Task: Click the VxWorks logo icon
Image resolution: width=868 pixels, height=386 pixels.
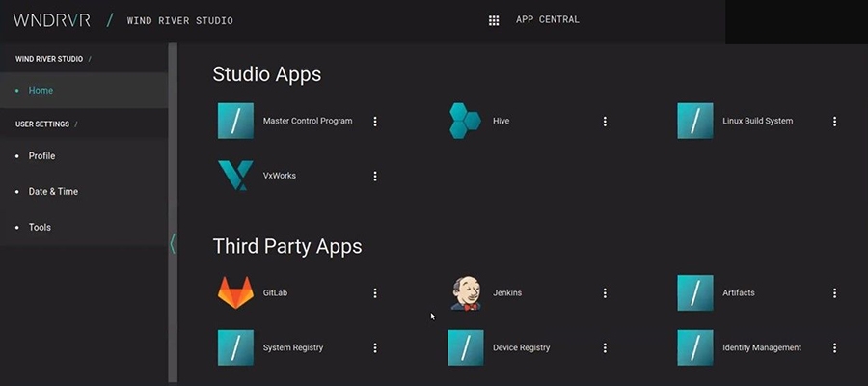Action: [x=236, y=176]
